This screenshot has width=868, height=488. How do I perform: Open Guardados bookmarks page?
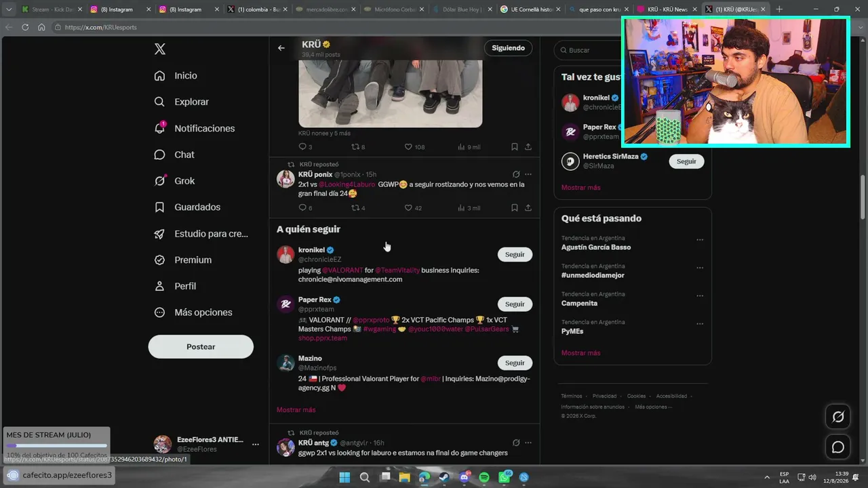tap(187, 207)
